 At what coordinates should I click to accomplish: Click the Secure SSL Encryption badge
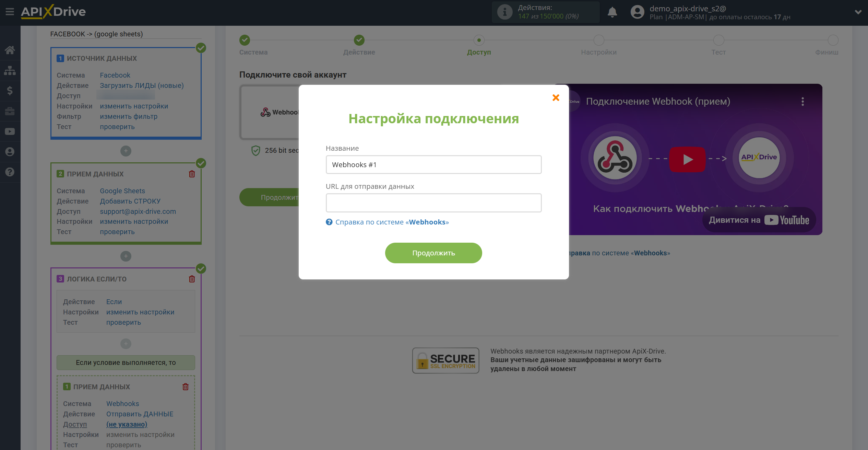[445, 360]
